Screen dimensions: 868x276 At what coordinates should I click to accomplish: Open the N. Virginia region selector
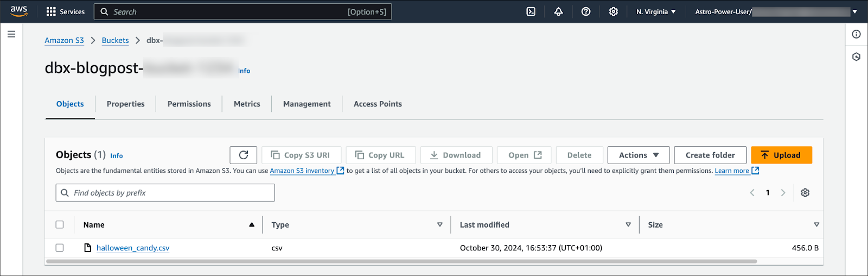656,11
